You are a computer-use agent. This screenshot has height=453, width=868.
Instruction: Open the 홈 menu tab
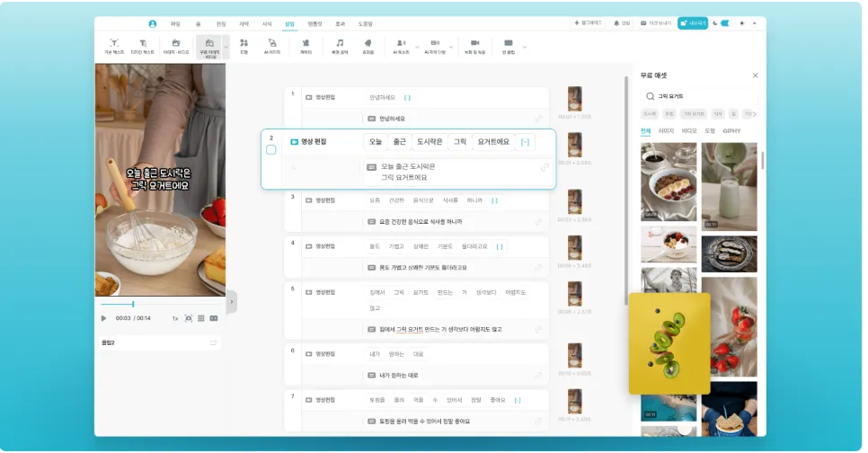(x=198, y=23)
